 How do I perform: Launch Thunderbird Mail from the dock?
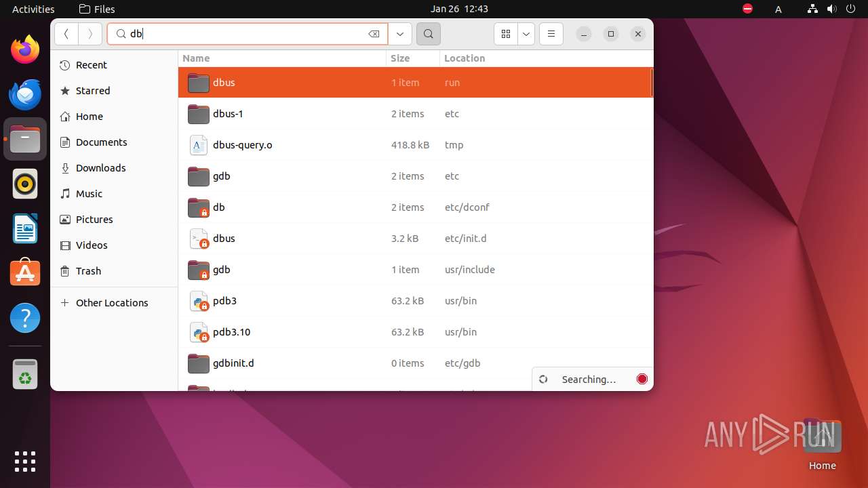(25, 94)
